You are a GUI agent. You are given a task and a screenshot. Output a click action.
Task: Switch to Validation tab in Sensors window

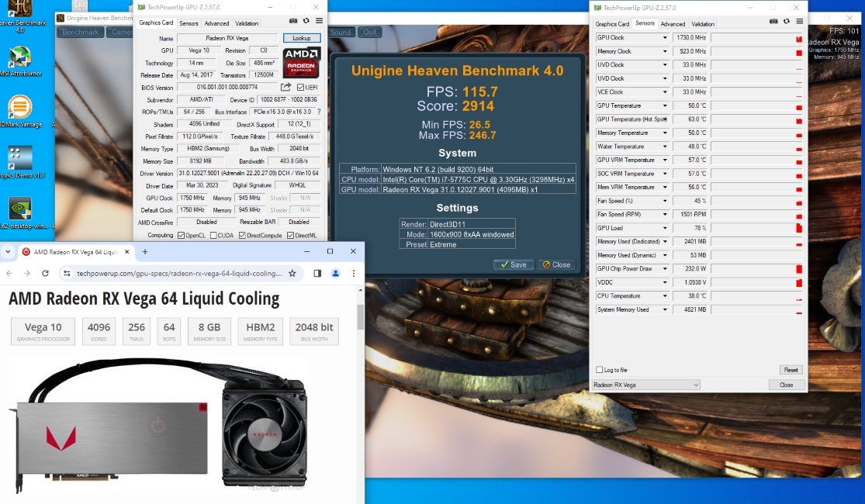703,24
